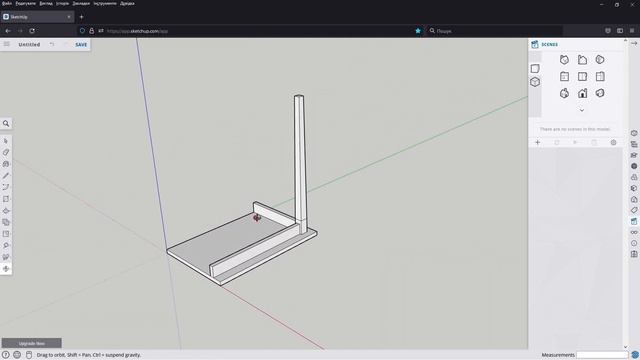This screenshot has width=640, height=360.
Task: Open the Styles house panel icon
Action: pyautogui.click(x=634, y=199)
